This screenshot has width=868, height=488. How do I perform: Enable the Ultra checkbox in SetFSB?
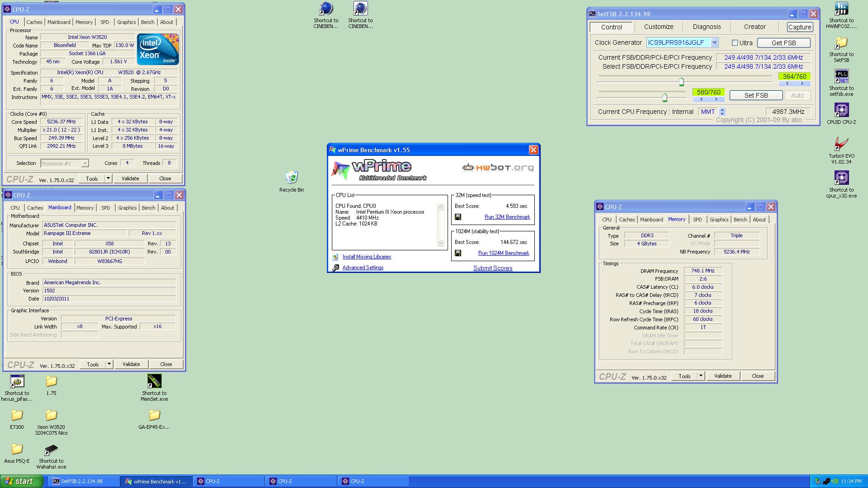[x=735, y=43]
